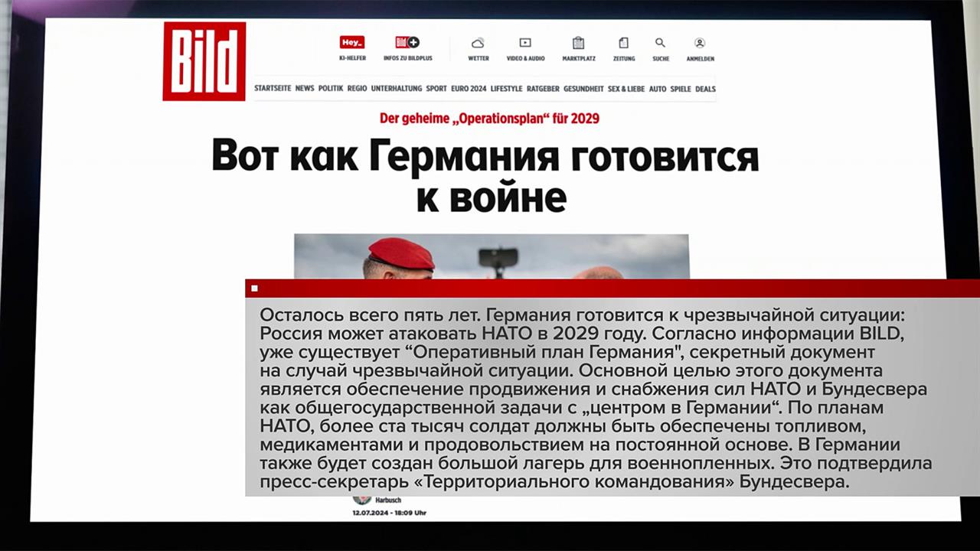This screenshot has width=980, height=551.
Task: Open the Spiele section
Action: 681,89
